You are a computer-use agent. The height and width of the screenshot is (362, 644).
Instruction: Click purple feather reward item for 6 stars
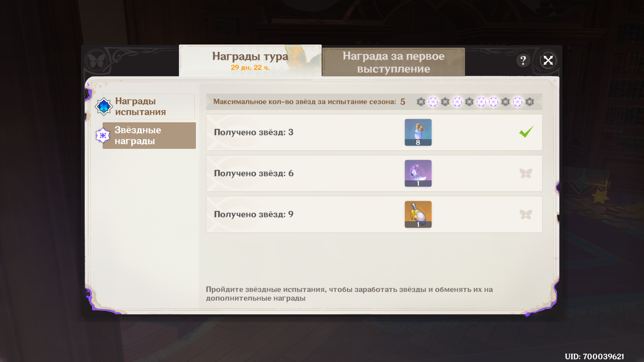coord(418,173)
